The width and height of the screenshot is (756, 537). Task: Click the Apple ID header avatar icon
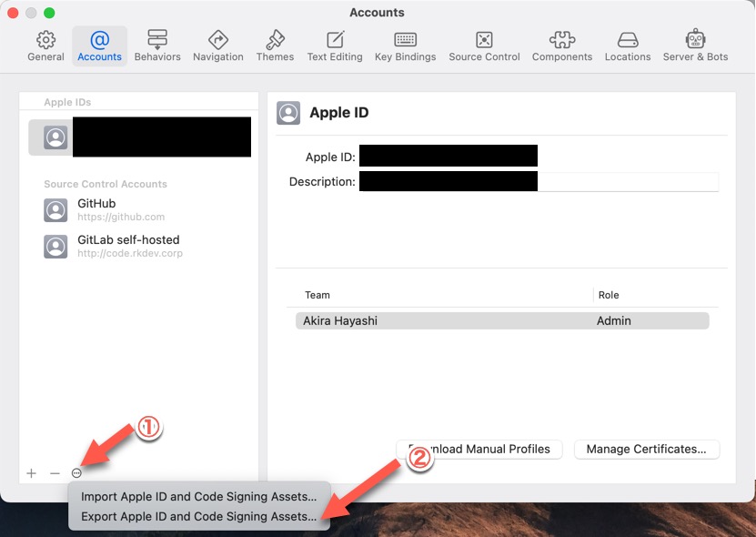click(288, 113)
